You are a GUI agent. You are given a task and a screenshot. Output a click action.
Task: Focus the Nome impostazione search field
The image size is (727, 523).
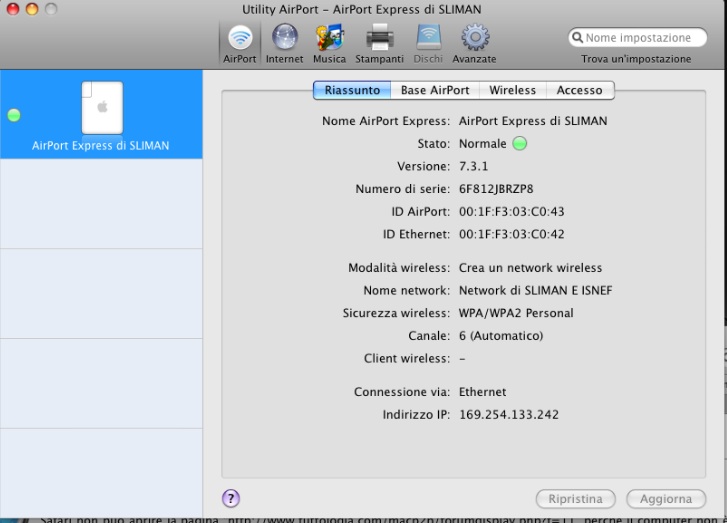638,38
